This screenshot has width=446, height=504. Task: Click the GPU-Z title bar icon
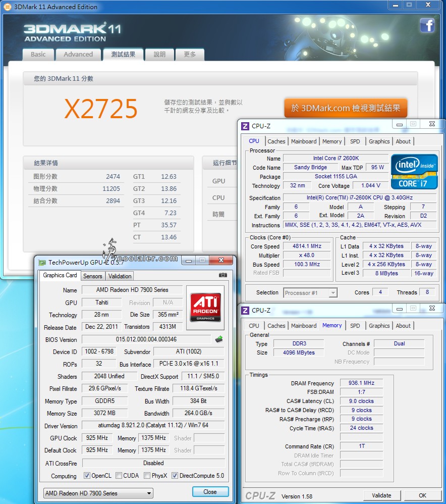(x=42, y=263)
